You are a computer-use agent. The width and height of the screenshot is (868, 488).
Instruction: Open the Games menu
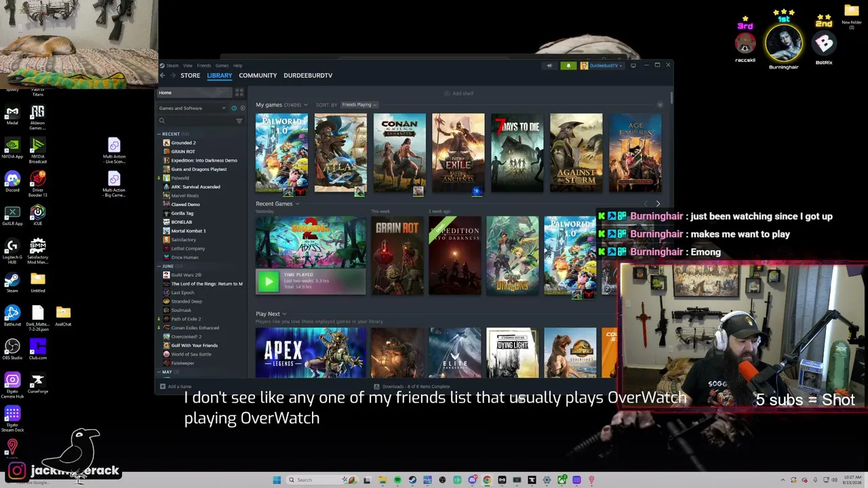(222, 66)
